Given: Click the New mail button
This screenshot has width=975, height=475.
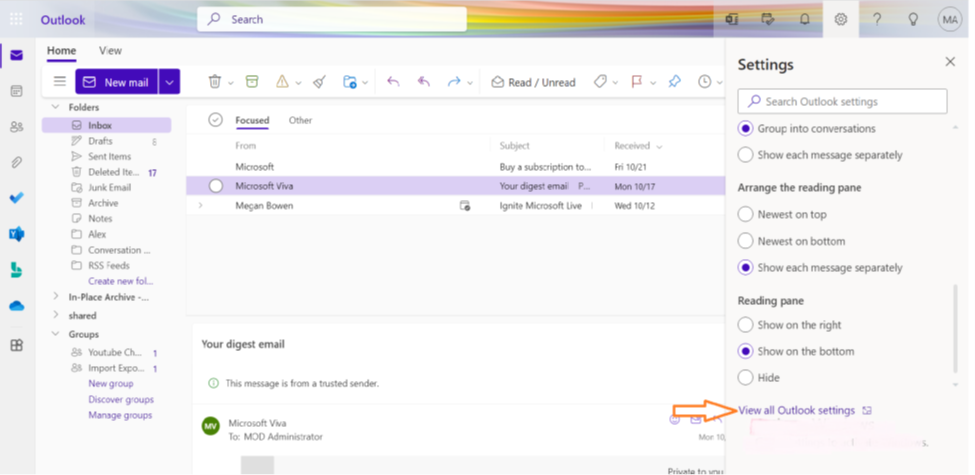Looking at the screenshot, I should click(117, 81).
